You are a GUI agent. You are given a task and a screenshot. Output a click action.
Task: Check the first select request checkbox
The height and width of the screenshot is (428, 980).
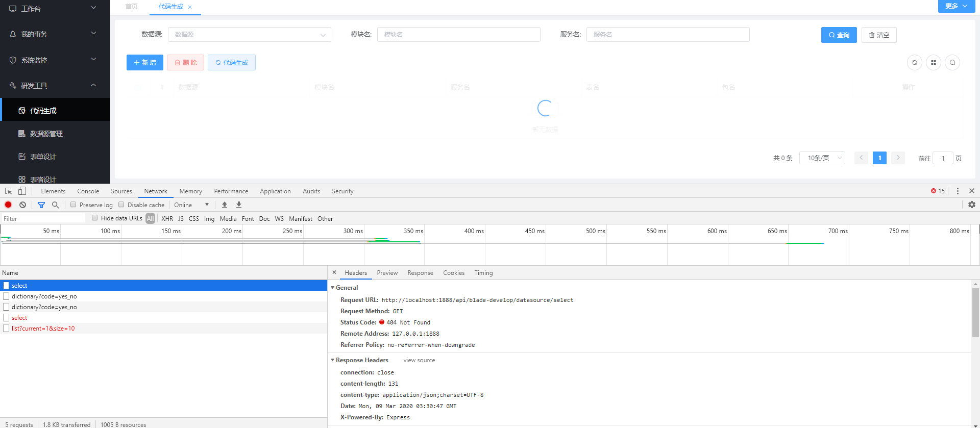point(6,286)
